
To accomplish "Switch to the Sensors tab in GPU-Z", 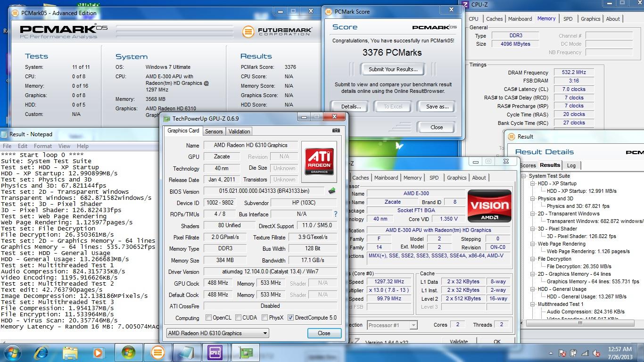I will tap(214, 132).
